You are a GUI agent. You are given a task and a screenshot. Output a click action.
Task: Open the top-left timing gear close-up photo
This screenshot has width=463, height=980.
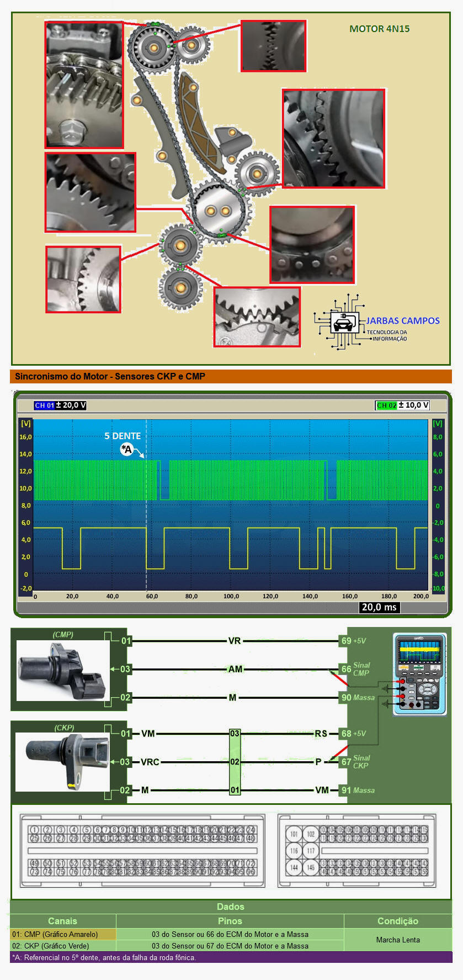(x=84, y=85)
